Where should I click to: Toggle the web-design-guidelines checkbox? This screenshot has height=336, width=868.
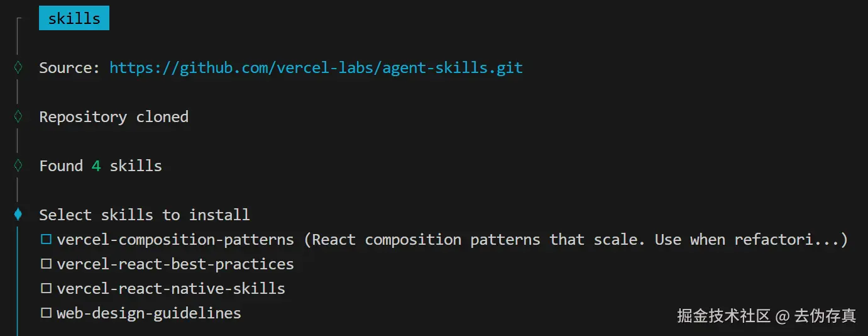point(46,313)
